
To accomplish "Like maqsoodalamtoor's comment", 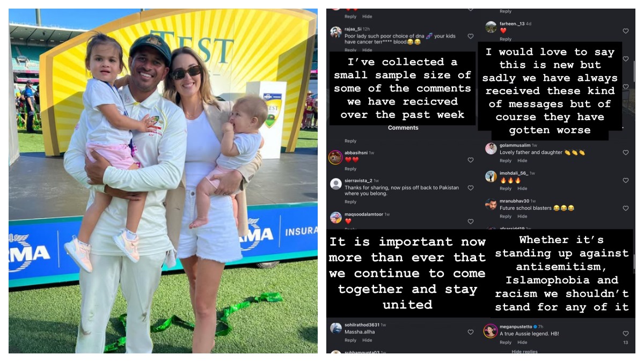I will click(471, 221).
